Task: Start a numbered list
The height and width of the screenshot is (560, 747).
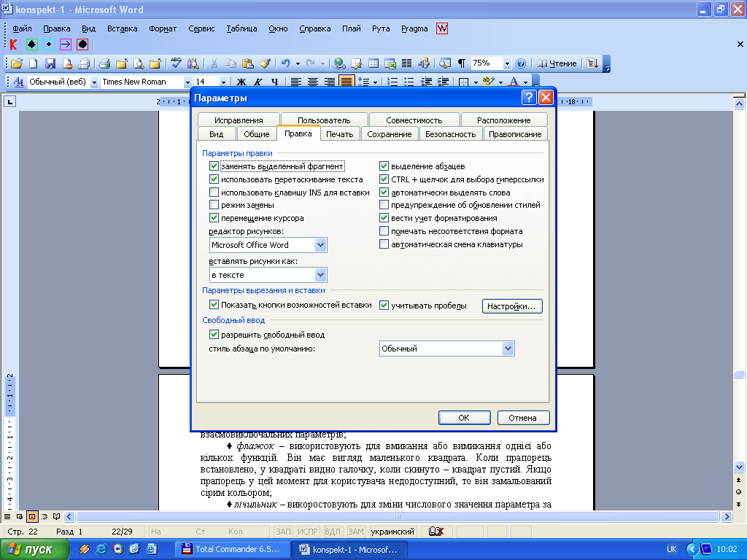Action: pos(392,82)
